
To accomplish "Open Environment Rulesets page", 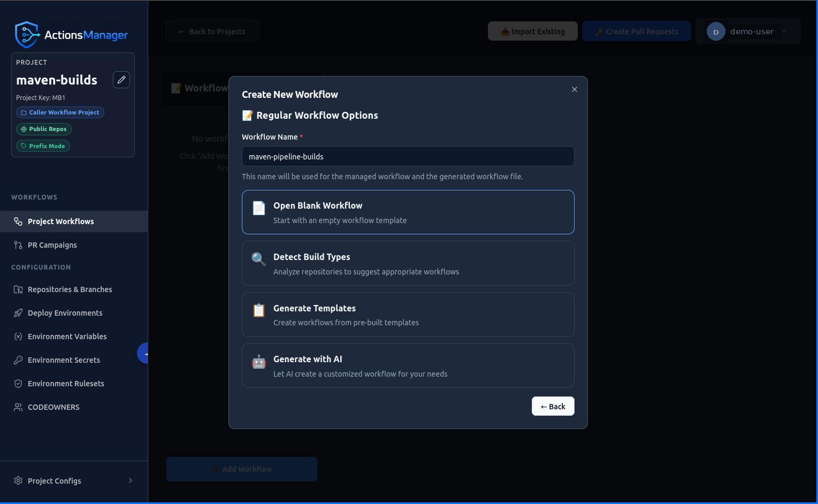I will 74,384.
